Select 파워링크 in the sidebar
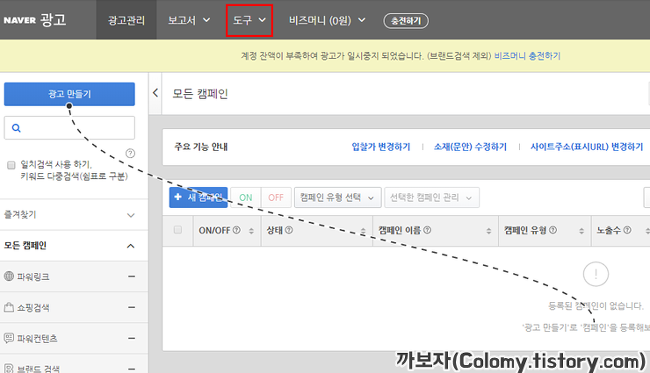Screen dimensions: 650x373 pos(33,276)
